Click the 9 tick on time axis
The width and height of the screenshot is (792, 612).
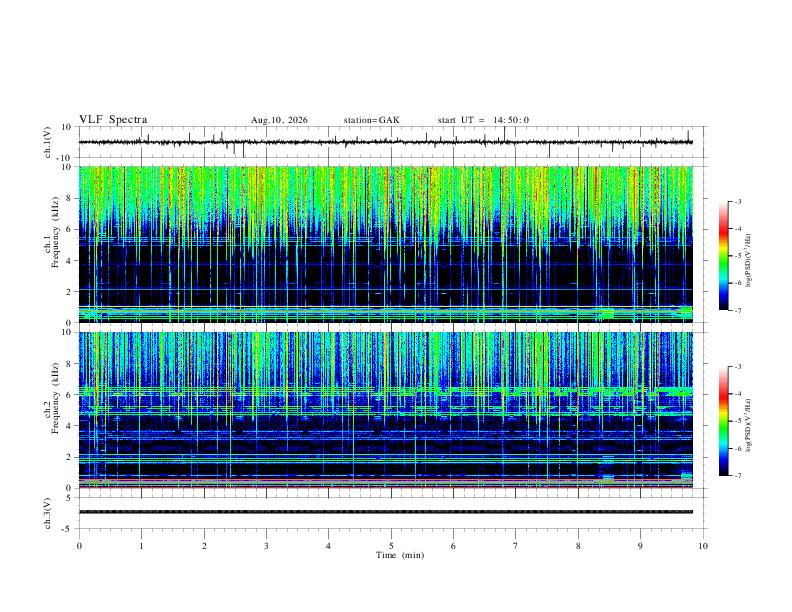(640, 546)
